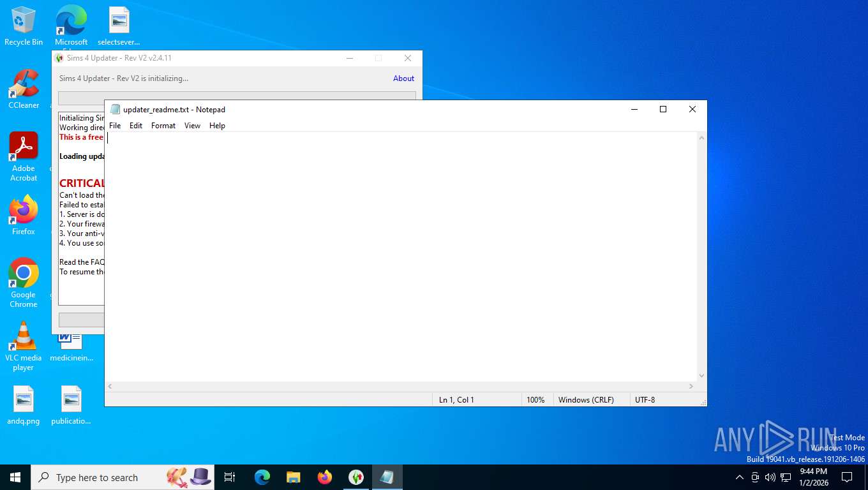This screenshot has width=868, height=490.
Task: Open the notification center icon
Action: tap(847, 477)
